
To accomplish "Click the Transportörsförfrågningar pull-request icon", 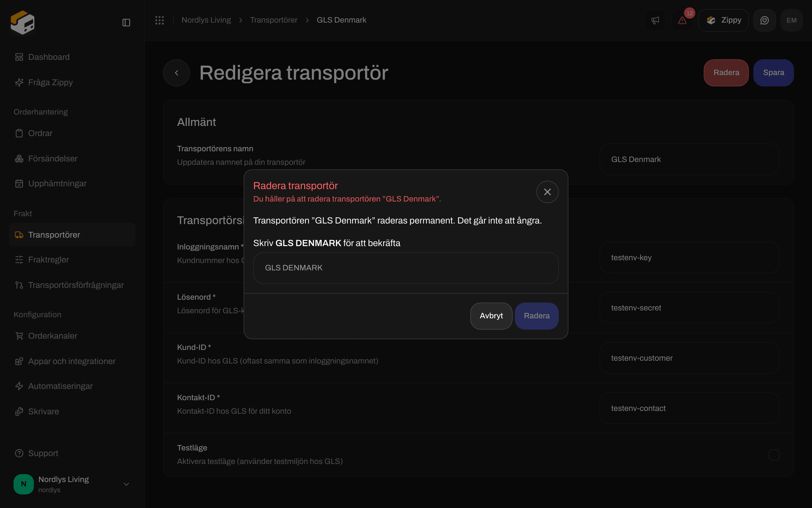I will click(x=19, y=285).
